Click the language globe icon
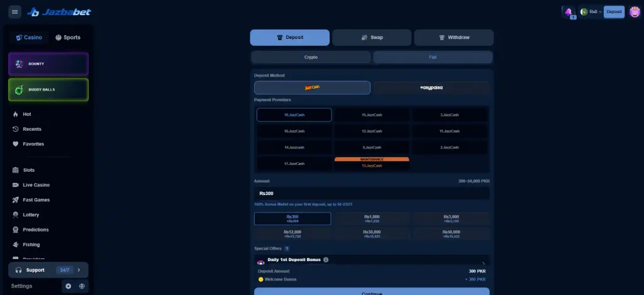This screenshot has height=295, width=644. click(82, 286)
